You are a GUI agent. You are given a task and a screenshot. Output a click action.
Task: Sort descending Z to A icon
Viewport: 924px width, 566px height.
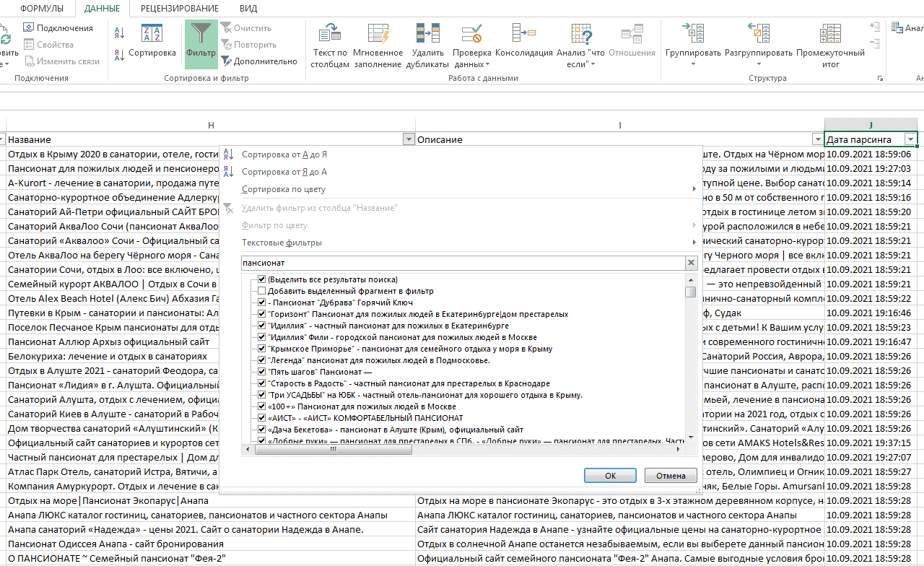click(x=120, y=54)
